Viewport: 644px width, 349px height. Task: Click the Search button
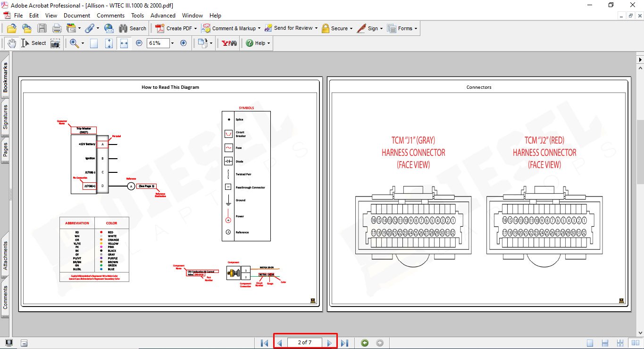click(x=133, y=28)
